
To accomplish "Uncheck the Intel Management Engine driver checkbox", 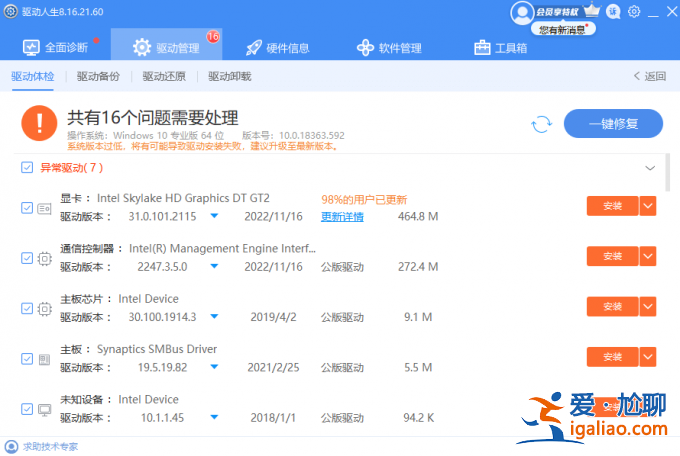I will pyautogui.click(x=27, y=258).
